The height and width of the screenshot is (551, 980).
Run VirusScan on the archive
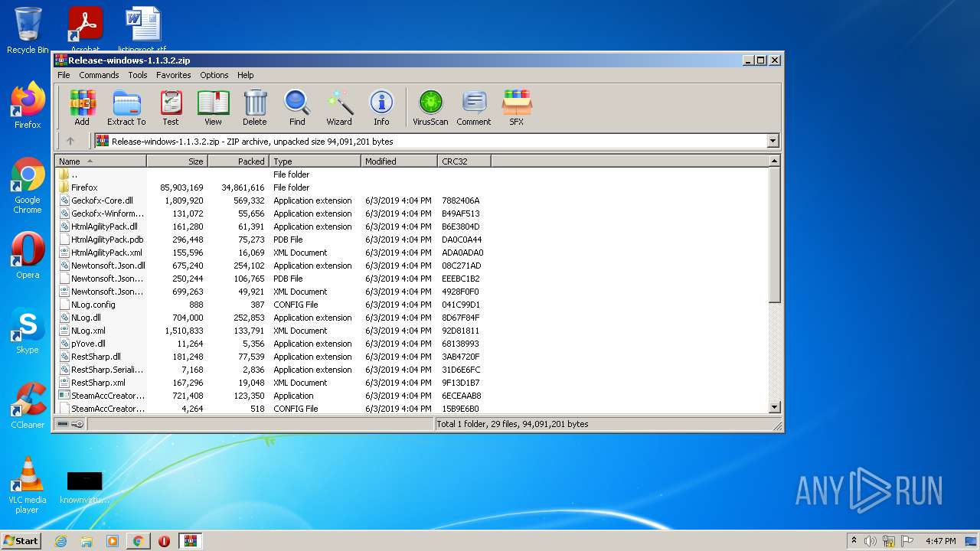click(x=430, y=107)
